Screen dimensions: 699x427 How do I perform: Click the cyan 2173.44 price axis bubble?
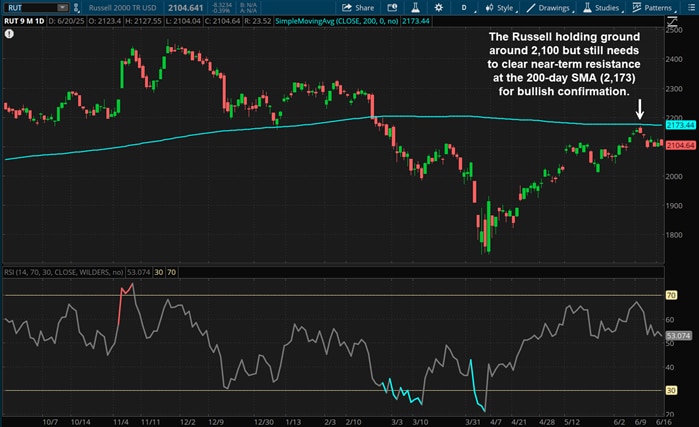(x=680, y=125)
